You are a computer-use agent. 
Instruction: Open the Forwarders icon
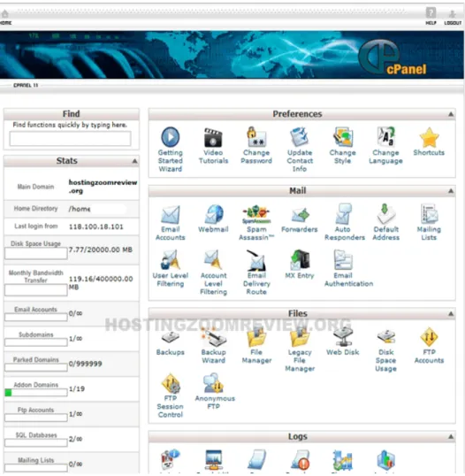coord(300,215)
